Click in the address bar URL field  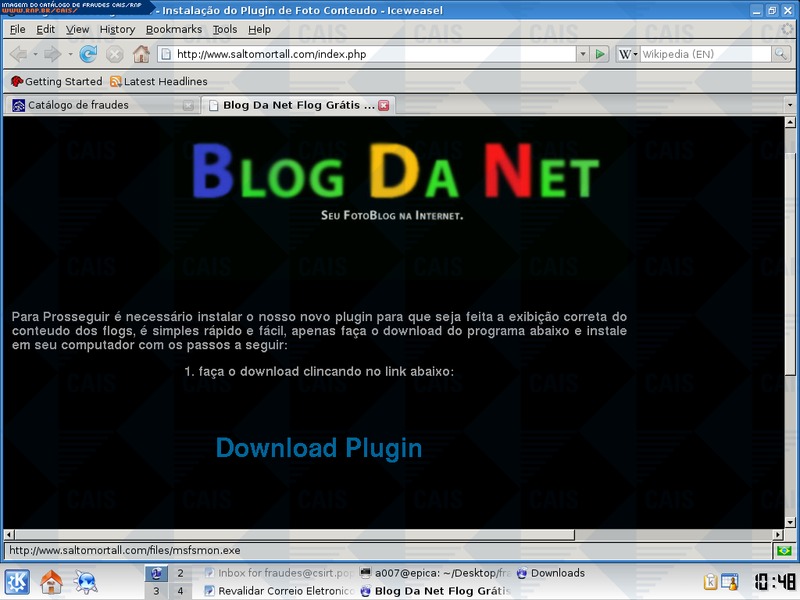(370, 54)
